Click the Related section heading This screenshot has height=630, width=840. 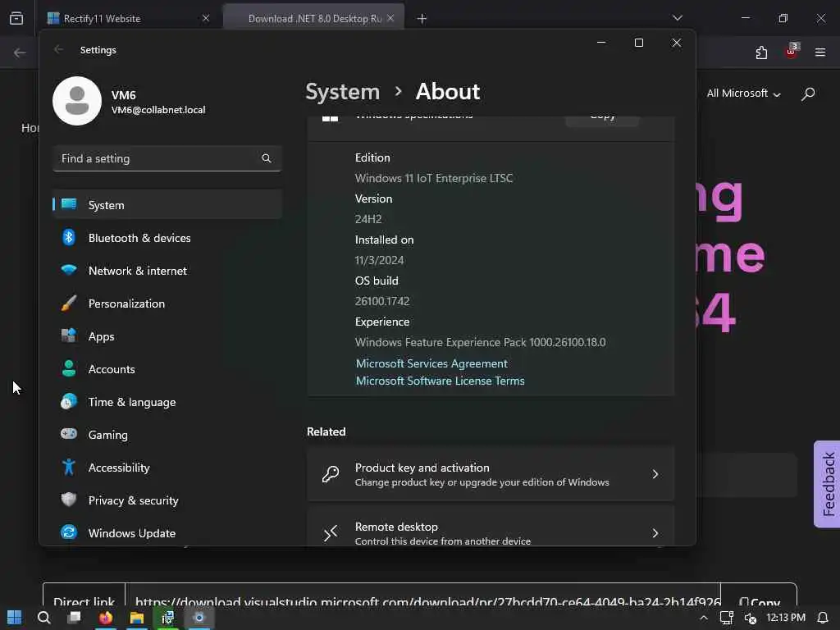tap(326, 431)
